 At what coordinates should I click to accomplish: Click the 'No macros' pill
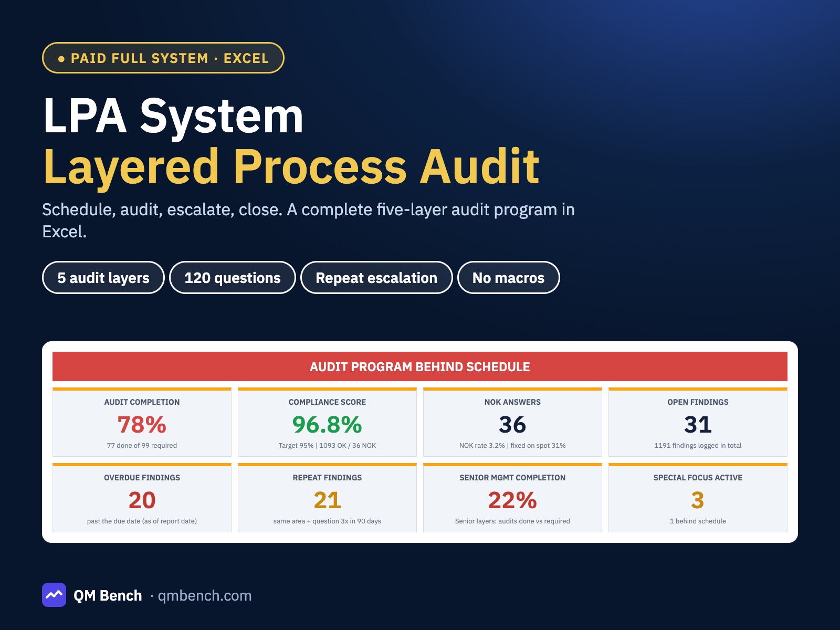(x=508, y=278)
